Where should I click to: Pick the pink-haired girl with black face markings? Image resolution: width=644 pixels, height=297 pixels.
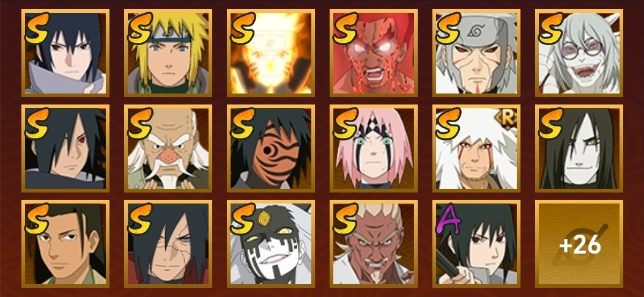coord(373,148)
